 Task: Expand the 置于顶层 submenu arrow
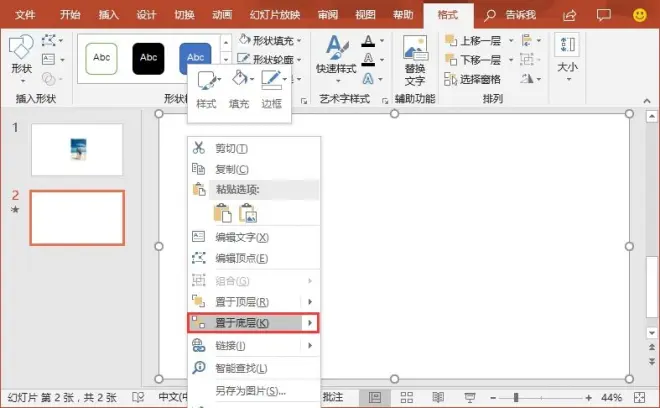click(310, 301)
